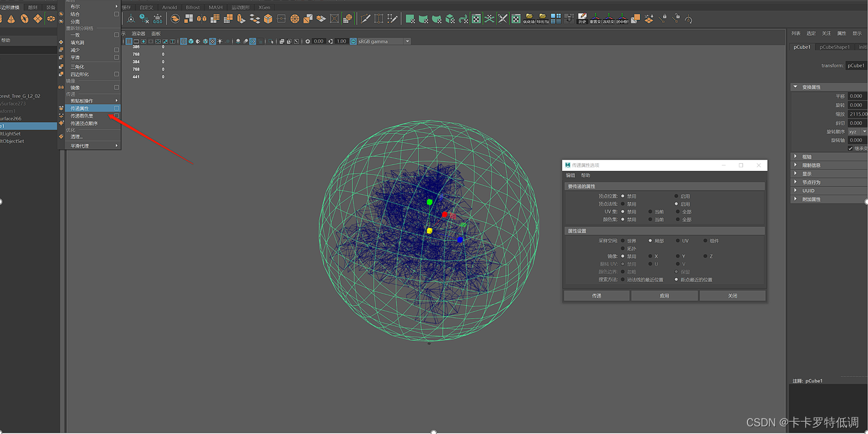Image resolution: width=868 pixels, height=434 pixels.
Task: Click the 居中枢轴 shelf icon
Action: point(622,18)
